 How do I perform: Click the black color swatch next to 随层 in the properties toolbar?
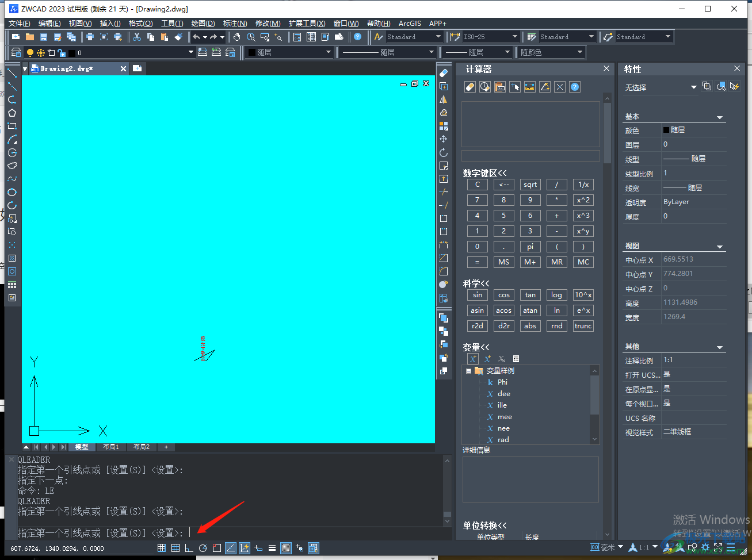[252, 52]
